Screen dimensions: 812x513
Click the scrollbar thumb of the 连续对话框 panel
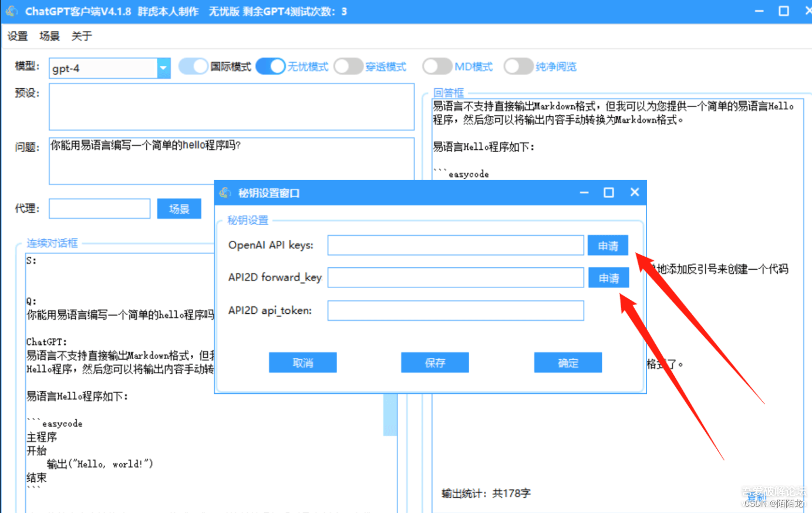point(390,415)
